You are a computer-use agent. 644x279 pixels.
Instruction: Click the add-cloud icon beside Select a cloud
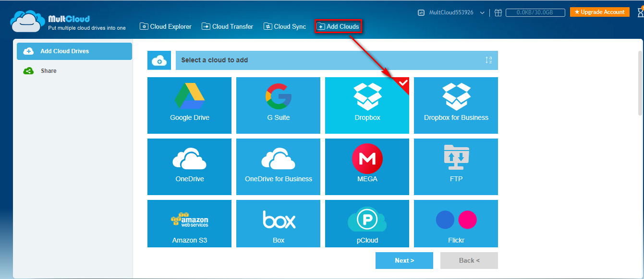[159, 60]
